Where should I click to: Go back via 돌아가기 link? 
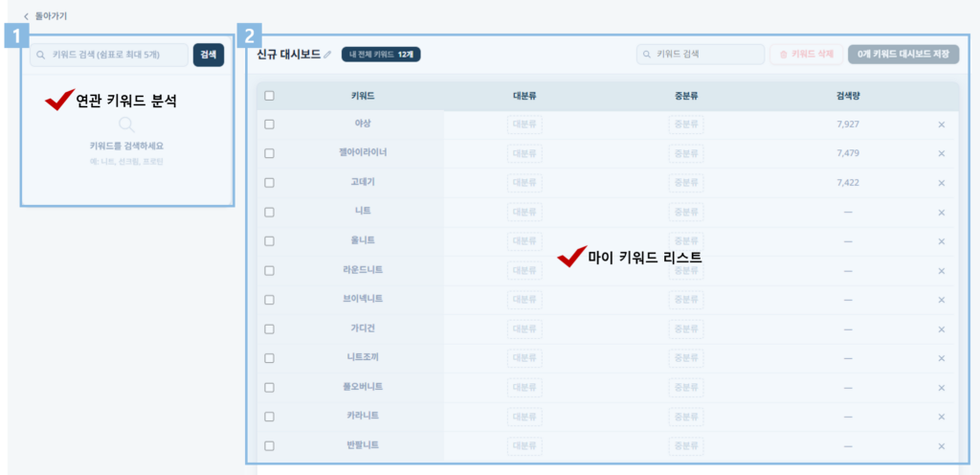pos(44,16)
